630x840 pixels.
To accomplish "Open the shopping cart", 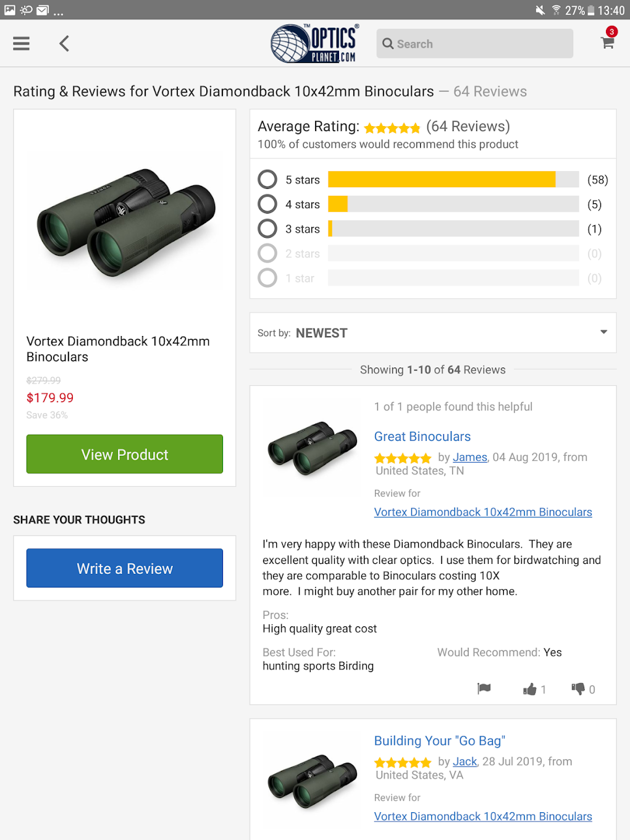I will coord(607,43).
